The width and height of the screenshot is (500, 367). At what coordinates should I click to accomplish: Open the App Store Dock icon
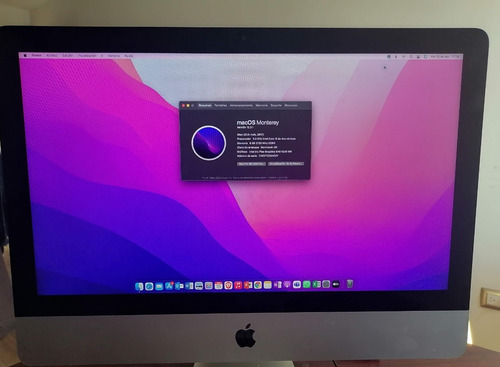pyautogui.click(x=169, y=285)
